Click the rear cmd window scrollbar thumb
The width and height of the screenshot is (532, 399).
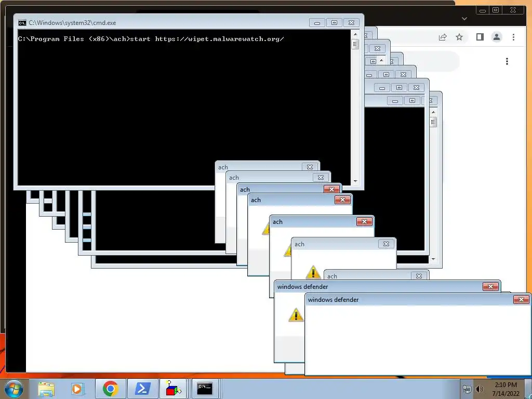[x=433, y=122]
